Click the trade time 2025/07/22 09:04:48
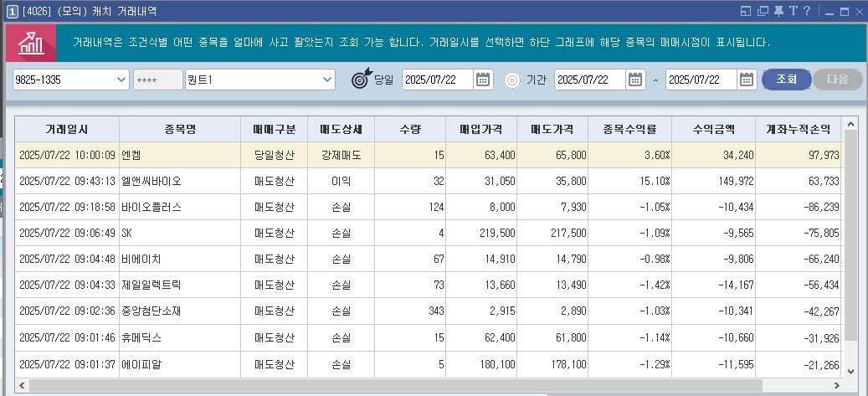Screen dimensions: 868x396 pyautogui.click(x=67, y=259)
